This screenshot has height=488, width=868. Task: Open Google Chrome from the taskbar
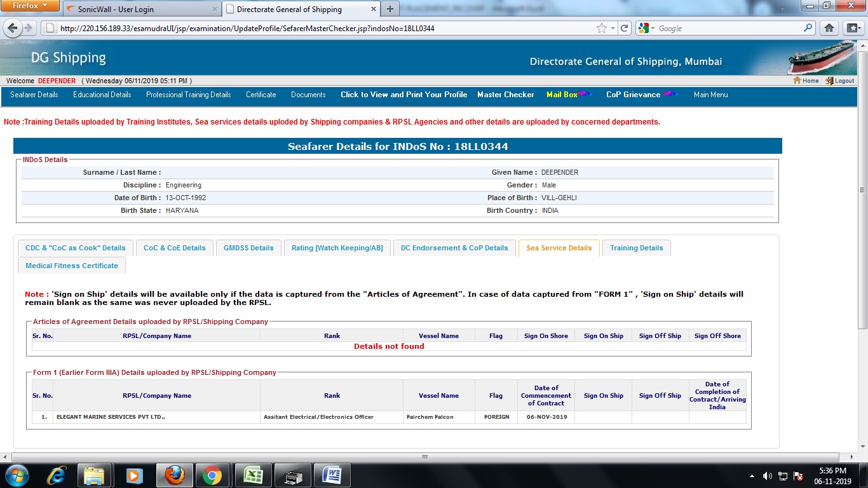click(212, 475)
